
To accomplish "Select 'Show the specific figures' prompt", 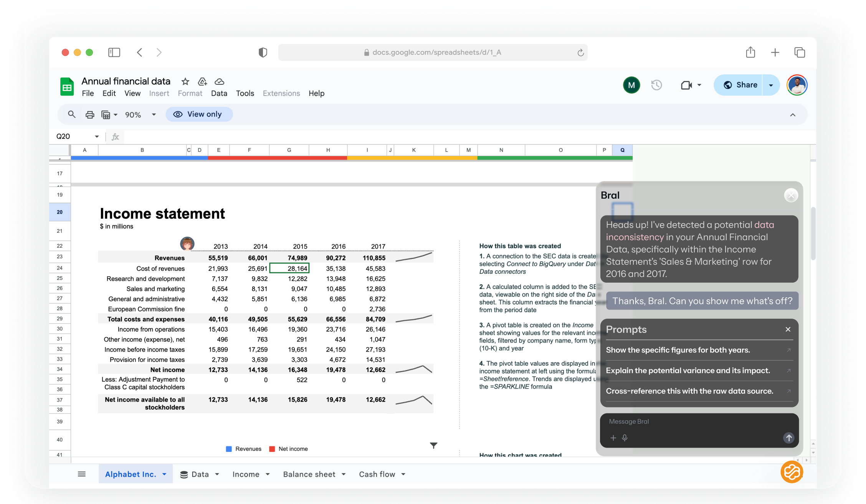I will pyautogui.click(x=678, y=350).
